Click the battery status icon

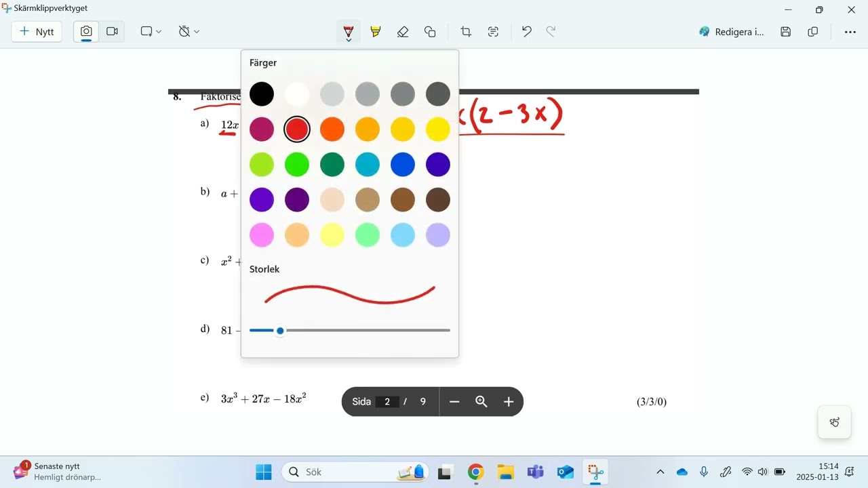click(x=780, y=472)
